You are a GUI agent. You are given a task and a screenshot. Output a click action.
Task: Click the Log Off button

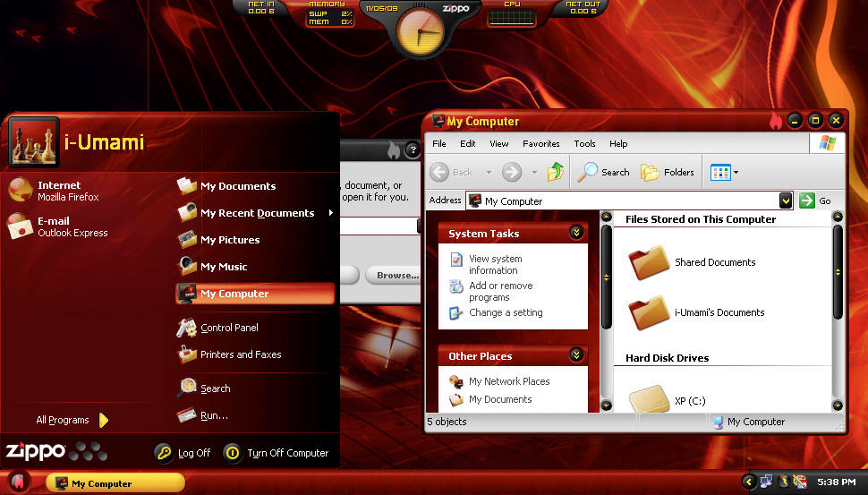183,453
